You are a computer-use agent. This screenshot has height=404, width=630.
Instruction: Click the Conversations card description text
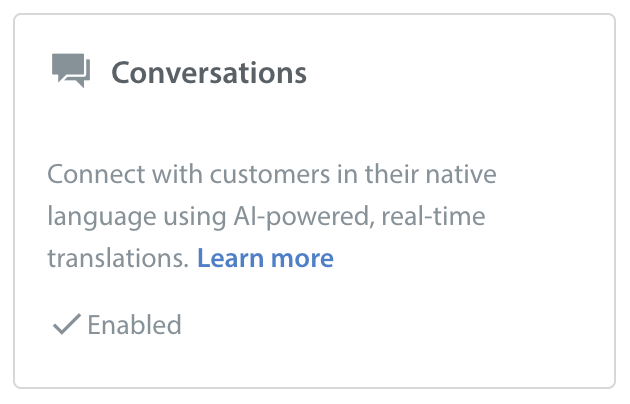coord(272,216)
